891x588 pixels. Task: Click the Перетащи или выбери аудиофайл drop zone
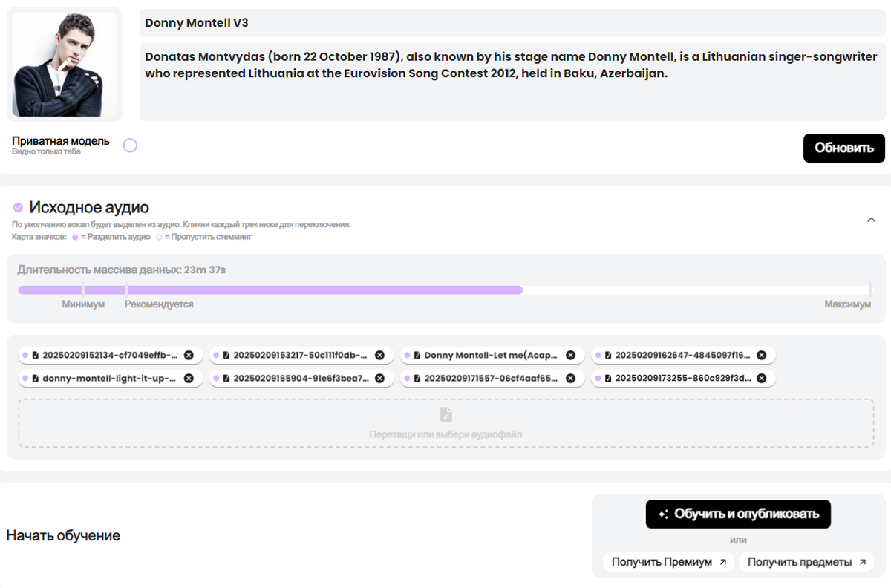point(446,423)
